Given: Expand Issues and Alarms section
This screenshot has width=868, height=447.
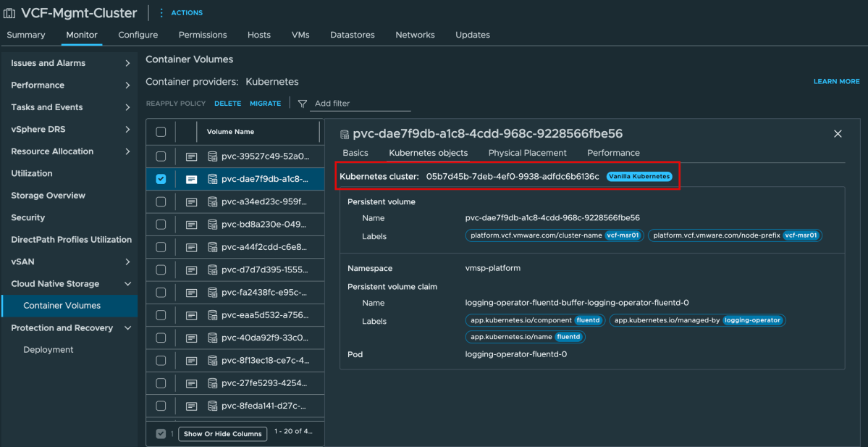Looking at the screenshot, I should click(x=127, y=63).
